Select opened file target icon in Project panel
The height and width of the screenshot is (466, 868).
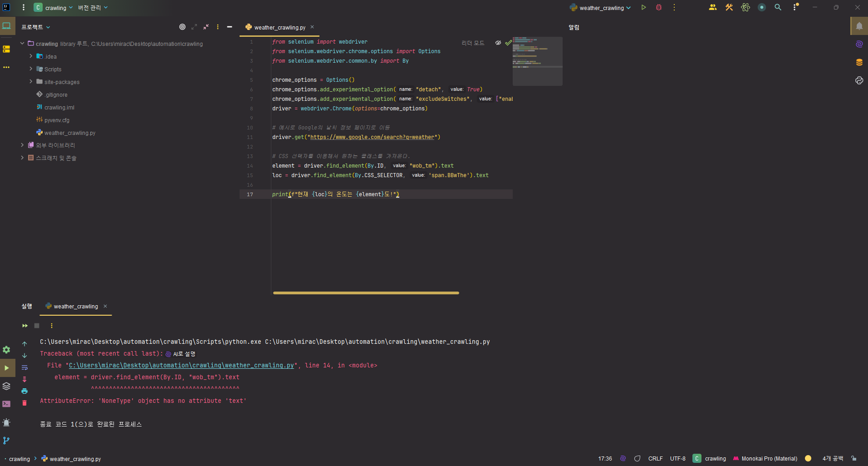tap(182, 27)
